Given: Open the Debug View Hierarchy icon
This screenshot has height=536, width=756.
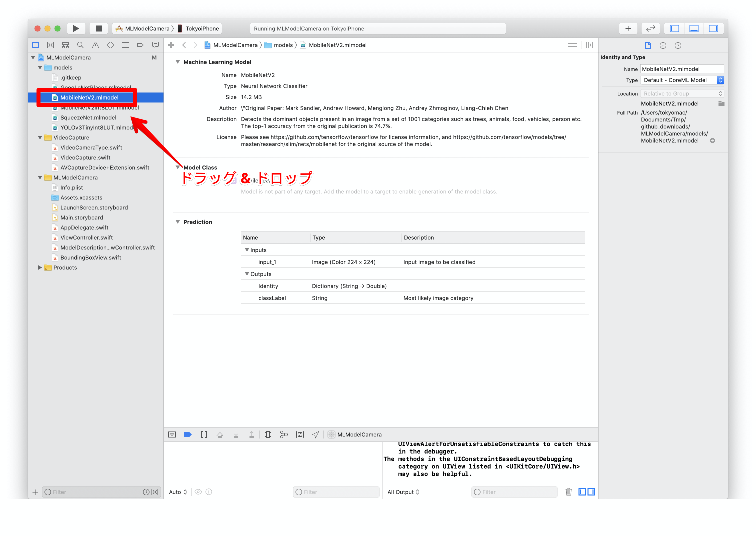Looking at the screenshot, I should tap(268, 434).
